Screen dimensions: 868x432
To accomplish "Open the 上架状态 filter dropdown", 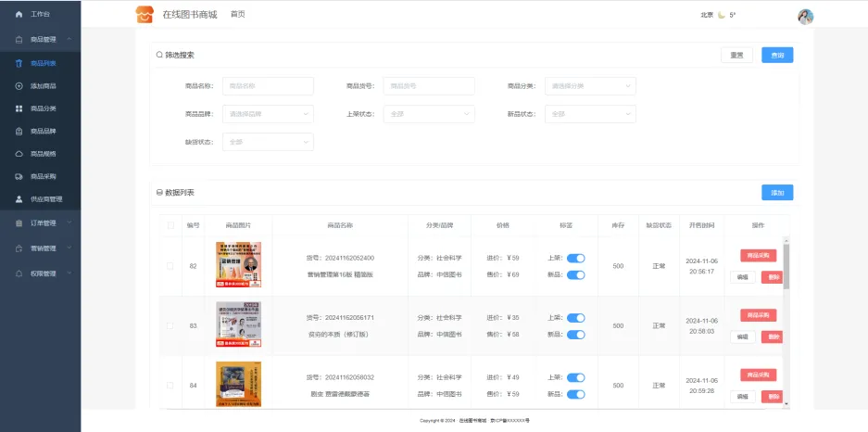I will pyautogui.click(x=429, y=114).
